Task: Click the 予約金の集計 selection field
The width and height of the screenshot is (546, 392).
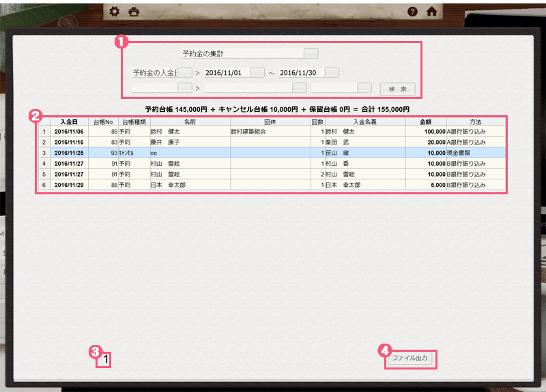Action: tap(243, 54)
